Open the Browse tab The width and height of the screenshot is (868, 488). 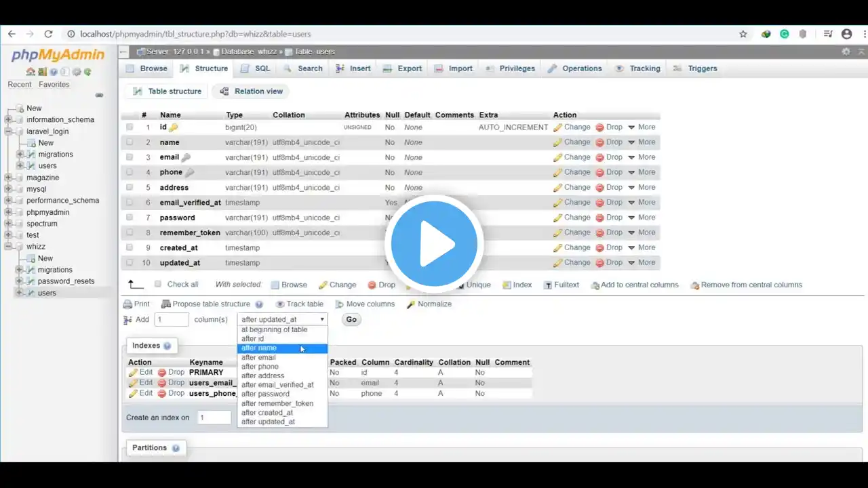click(x=146, y=68)
